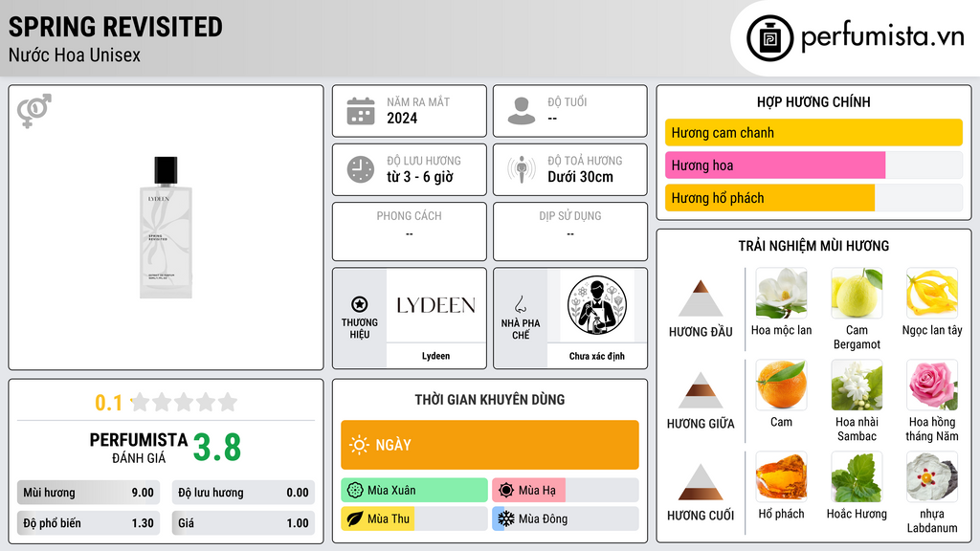
Task: Open the Hổ phách amber note image
Action: 781,476
